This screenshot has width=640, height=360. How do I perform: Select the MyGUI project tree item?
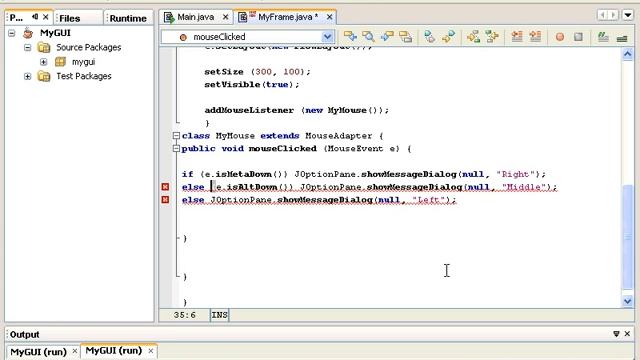click(x=55, y=33)
